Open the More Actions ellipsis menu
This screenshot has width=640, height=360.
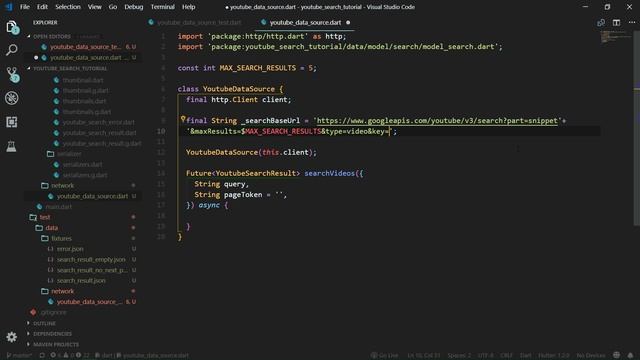[x=631, y=23]
